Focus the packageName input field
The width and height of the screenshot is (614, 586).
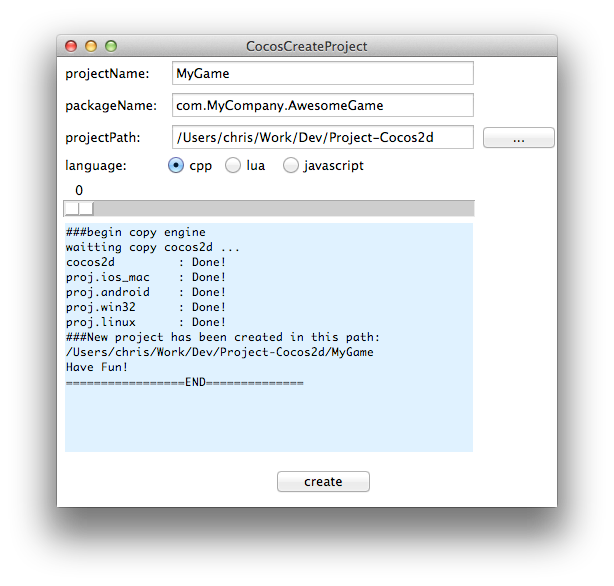click(323, 105)
